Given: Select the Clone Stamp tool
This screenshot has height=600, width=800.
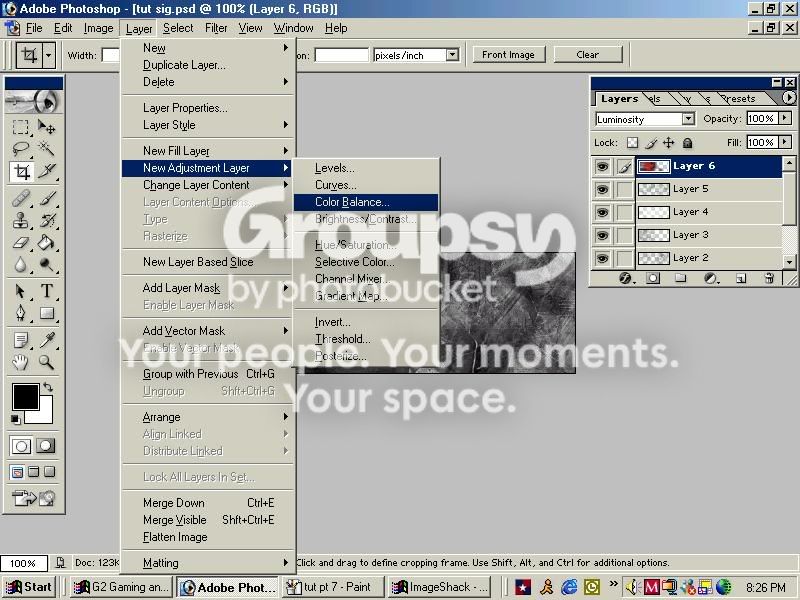Looking at the screenshot, I should click(20, 220).
